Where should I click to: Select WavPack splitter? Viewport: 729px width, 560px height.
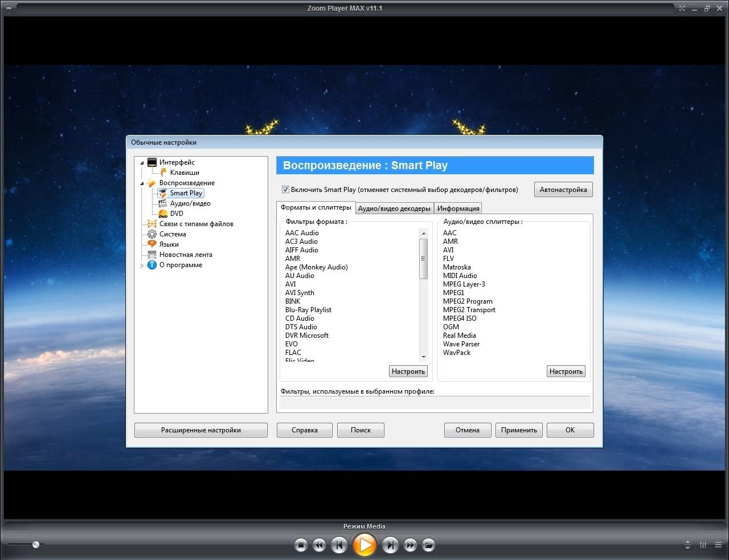pos(457,353)
